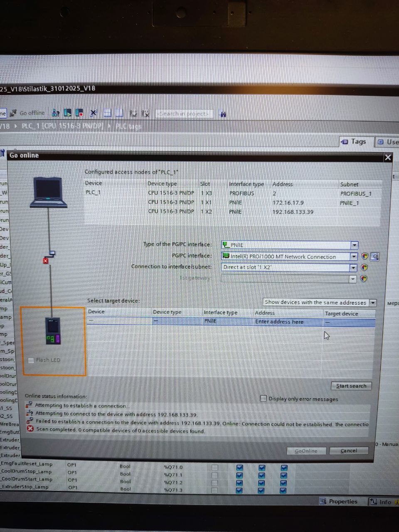Click the laptop PG/PC image in the diagram

tap(48, 192)
